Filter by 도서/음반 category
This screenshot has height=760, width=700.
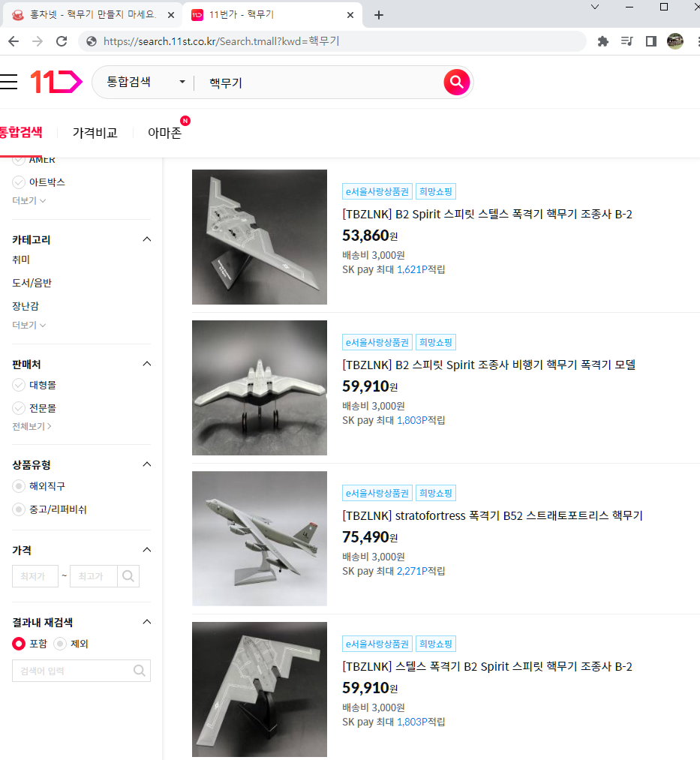[32, 283]
